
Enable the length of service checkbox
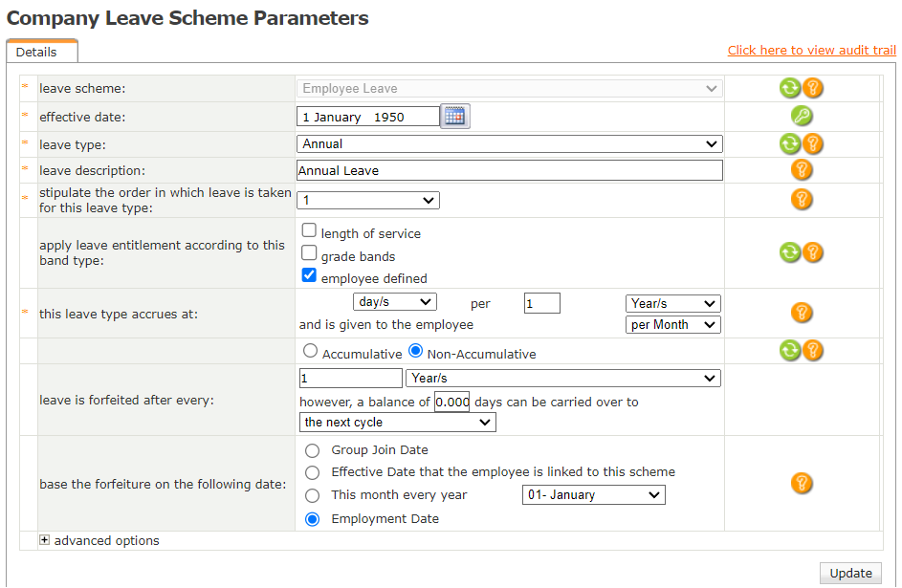click(x=309, y=230)
